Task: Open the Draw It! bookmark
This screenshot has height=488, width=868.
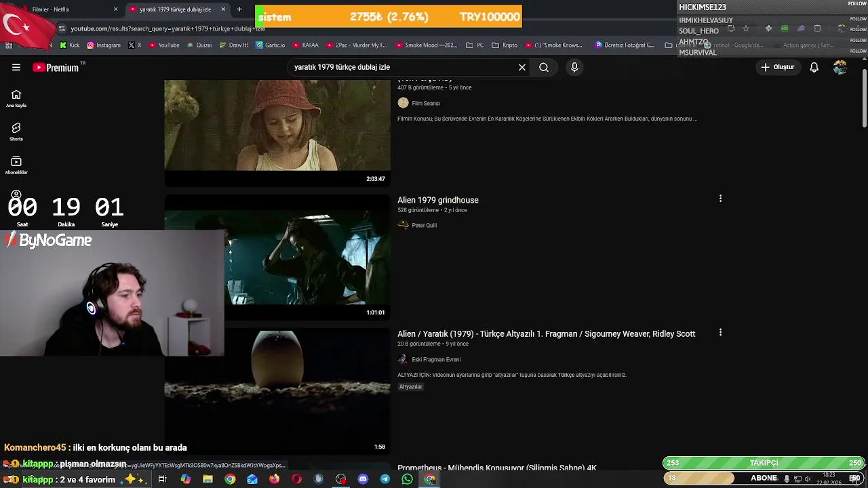Action: pyautogui.click(x=233, y=45)
